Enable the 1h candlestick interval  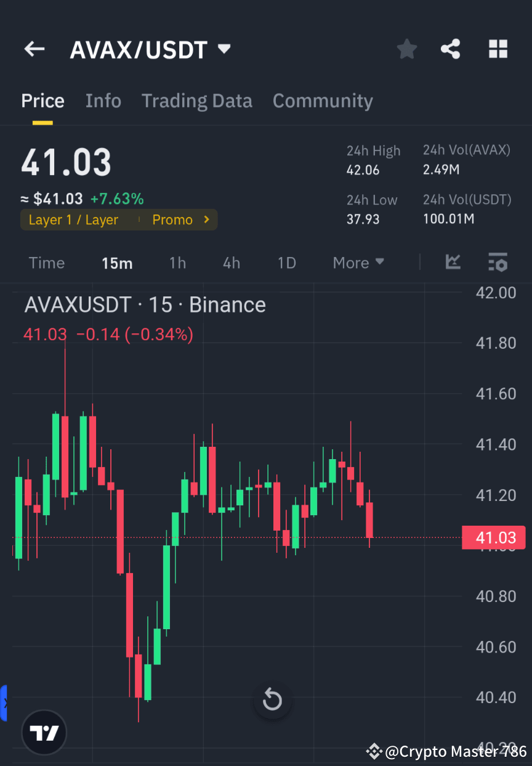tap(177, 263)
